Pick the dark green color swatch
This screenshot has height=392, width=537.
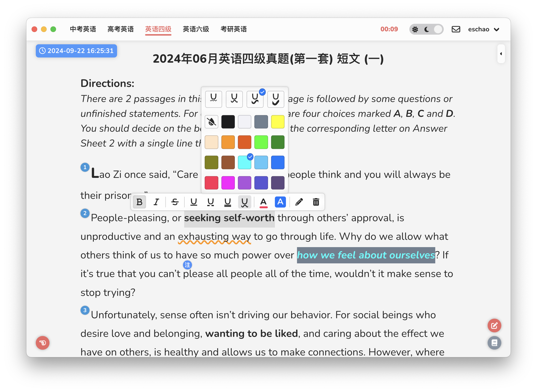click(278, 142)
